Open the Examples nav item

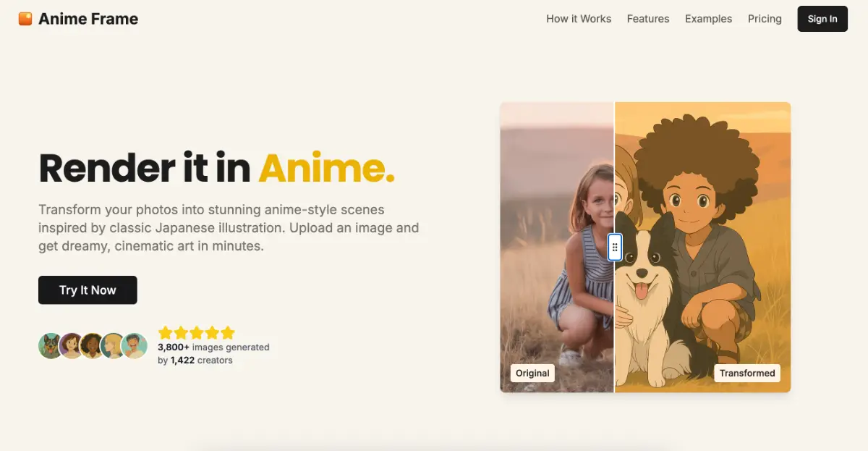coord(708,19)
